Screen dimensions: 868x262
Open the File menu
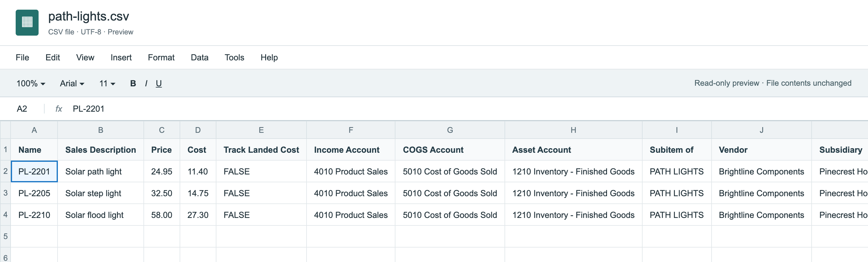coord(22,57)
